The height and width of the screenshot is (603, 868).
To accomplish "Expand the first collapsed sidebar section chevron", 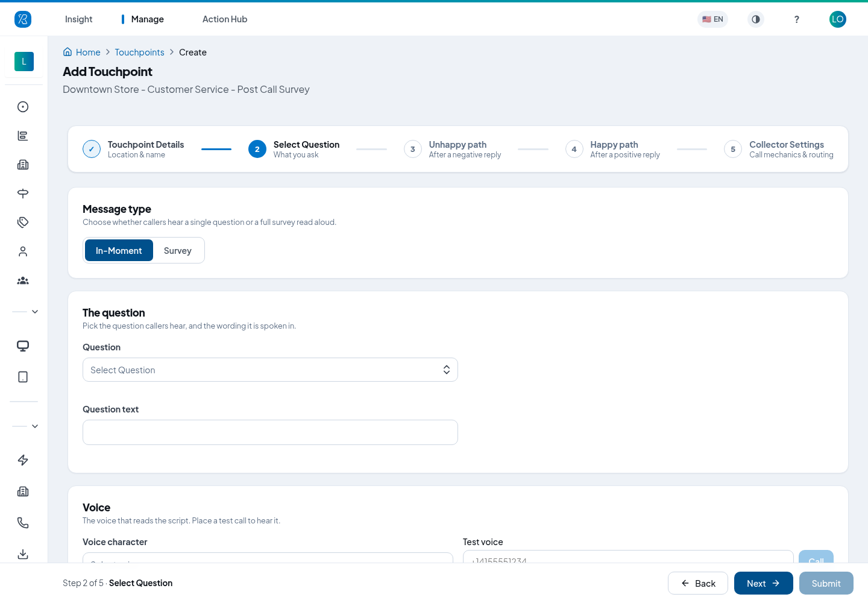I will point(35,312).
